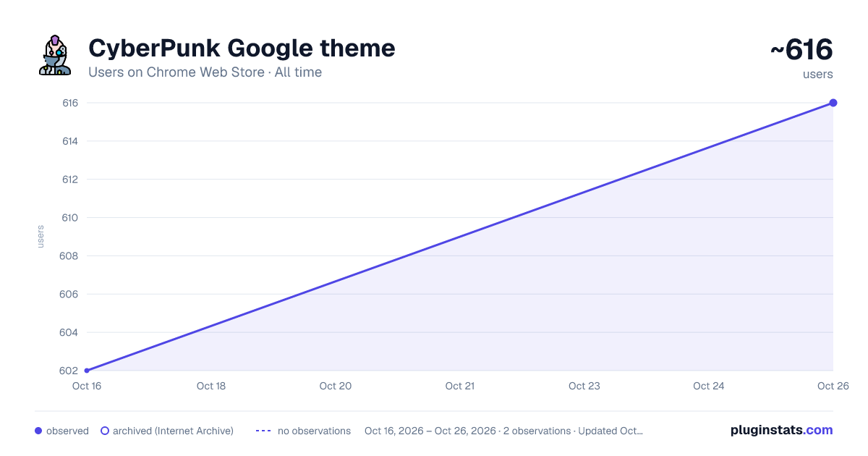Viewport: 868px width, 456px height.
Task: Open the pluginstats.com link
Action: click(781, 430)
